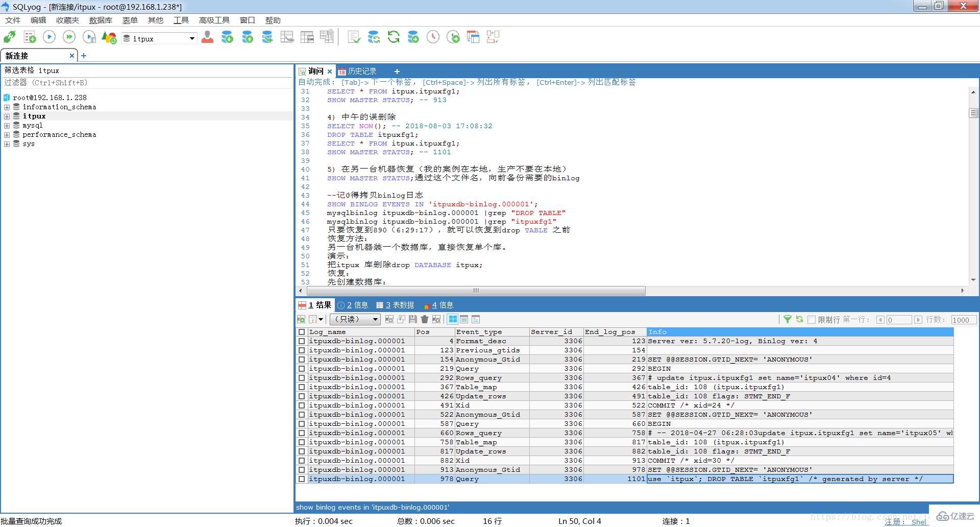Switch to the 4 信息 tab
This screenshot has width=980, height=527.
pos(438,305)
